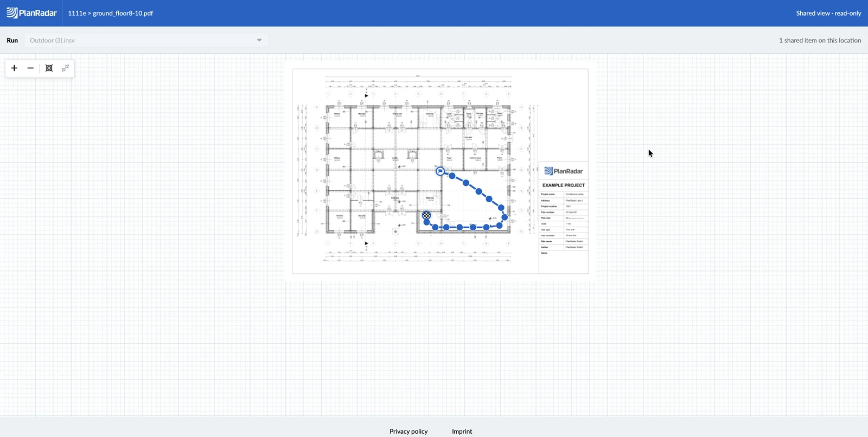Select the start flag marker on route
The height and width of the screenshot is (437, 868).
tap(440, 171)
